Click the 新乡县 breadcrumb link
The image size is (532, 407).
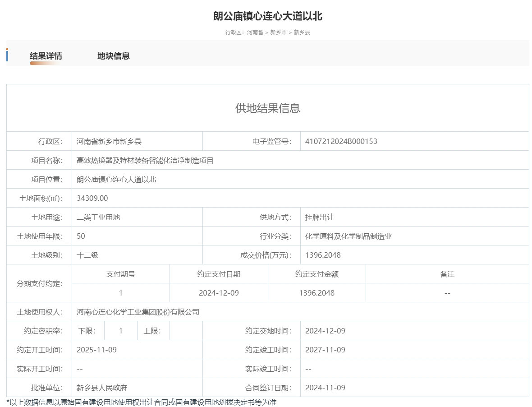(302, 32)
